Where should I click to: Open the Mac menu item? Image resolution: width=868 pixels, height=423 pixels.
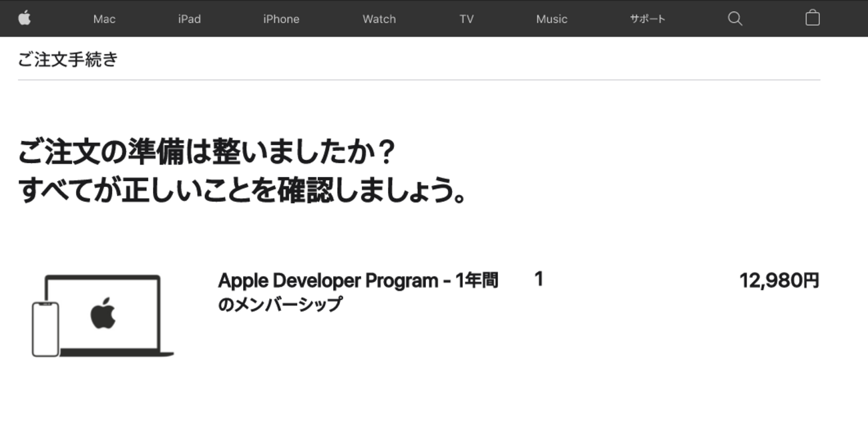104,19
